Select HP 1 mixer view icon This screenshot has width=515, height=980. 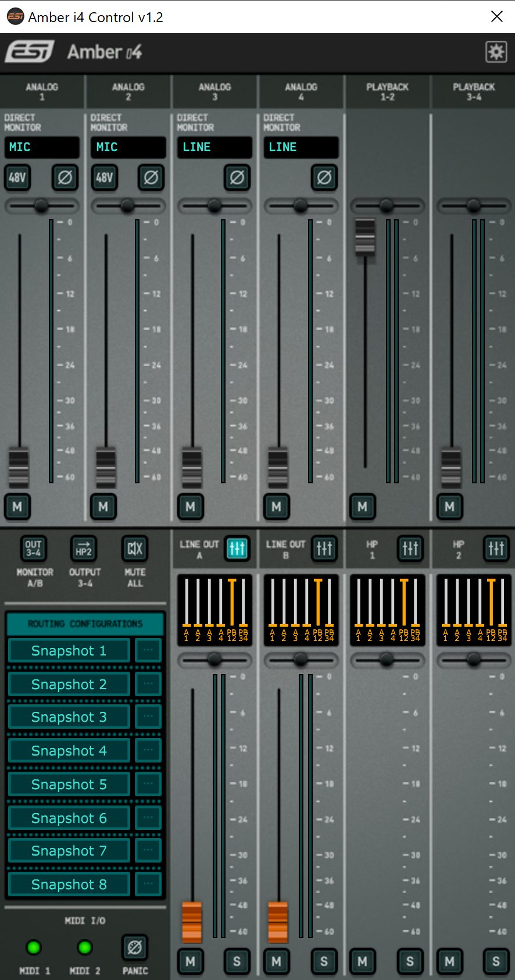point(410,548)
